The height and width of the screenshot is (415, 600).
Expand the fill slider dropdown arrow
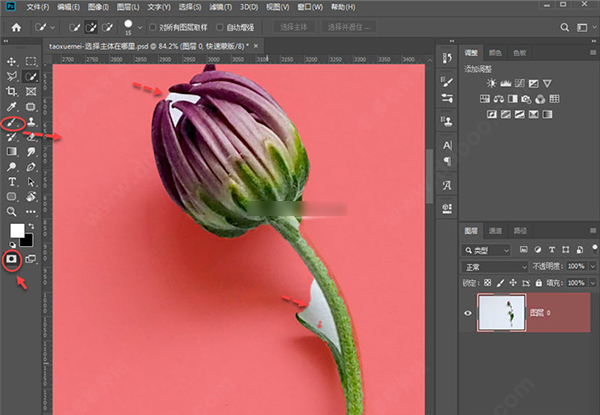click(x=593, y=283)
